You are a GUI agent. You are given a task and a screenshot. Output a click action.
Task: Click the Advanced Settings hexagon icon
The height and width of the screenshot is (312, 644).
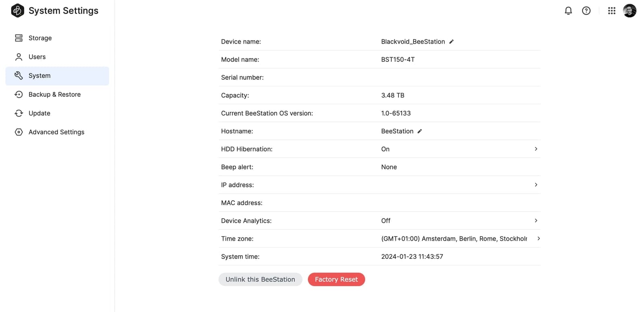(19, 132)
